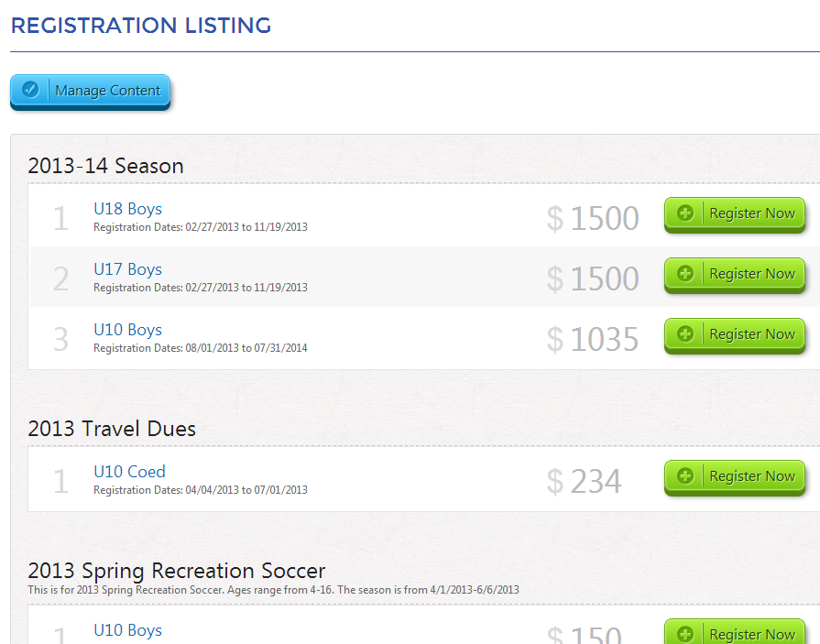This screenshot has width=820, height=644.
Task: Register Now for U17 Boys
Action: tap(734, 275)
